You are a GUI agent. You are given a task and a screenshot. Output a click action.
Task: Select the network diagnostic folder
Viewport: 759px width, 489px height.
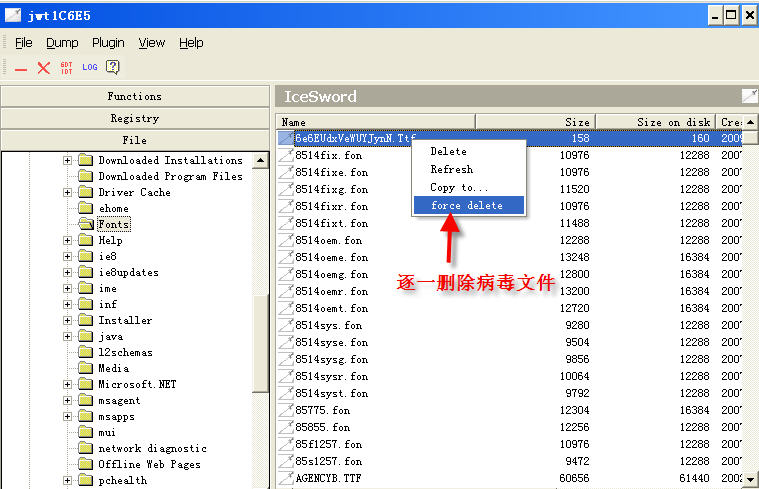(x=152, y=448)
